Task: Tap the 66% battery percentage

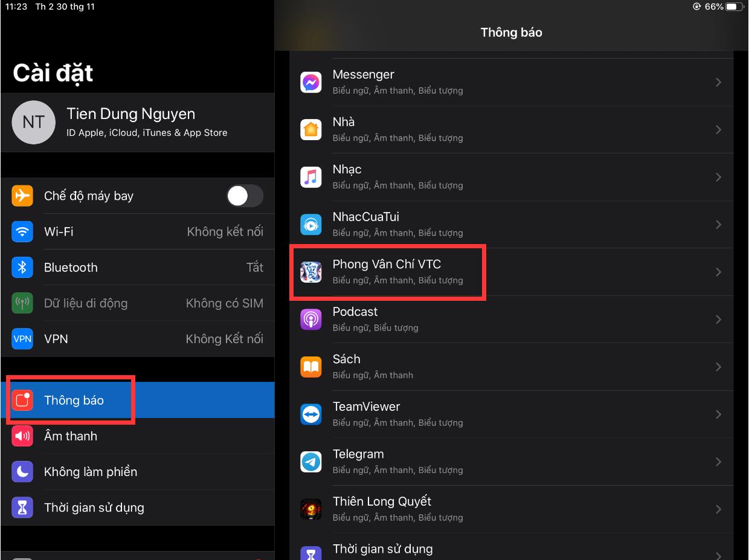Action: [x=714, y=7]
